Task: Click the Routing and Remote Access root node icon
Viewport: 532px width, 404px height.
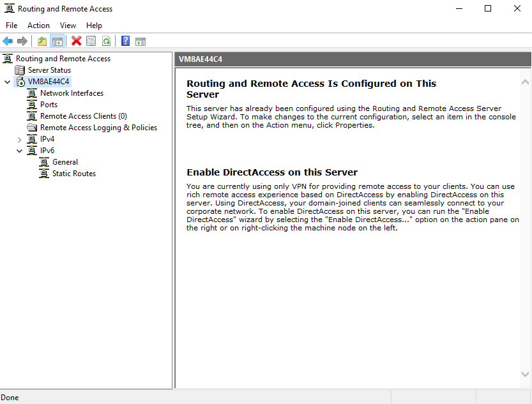Action: pos(8,59)
